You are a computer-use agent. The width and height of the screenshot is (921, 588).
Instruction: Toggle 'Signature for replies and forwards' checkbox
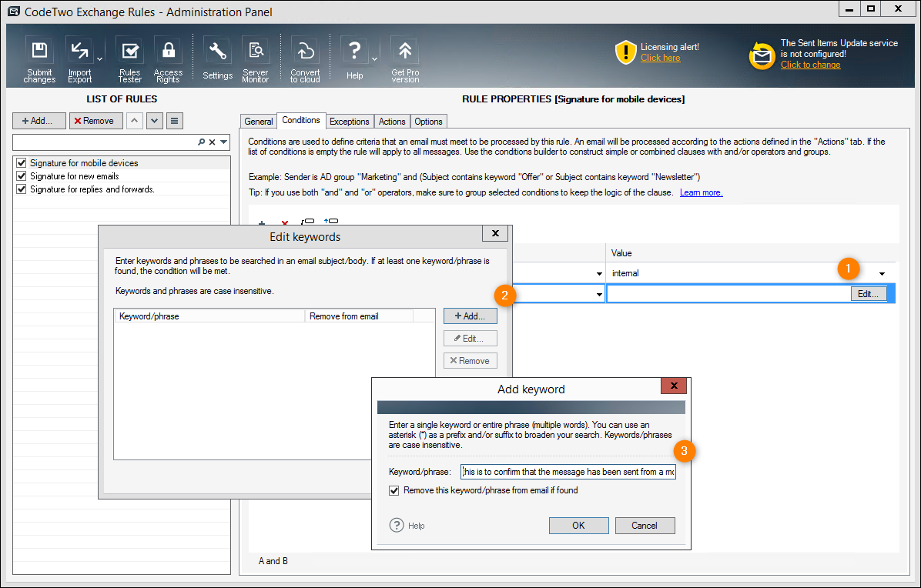pos(22,189)
